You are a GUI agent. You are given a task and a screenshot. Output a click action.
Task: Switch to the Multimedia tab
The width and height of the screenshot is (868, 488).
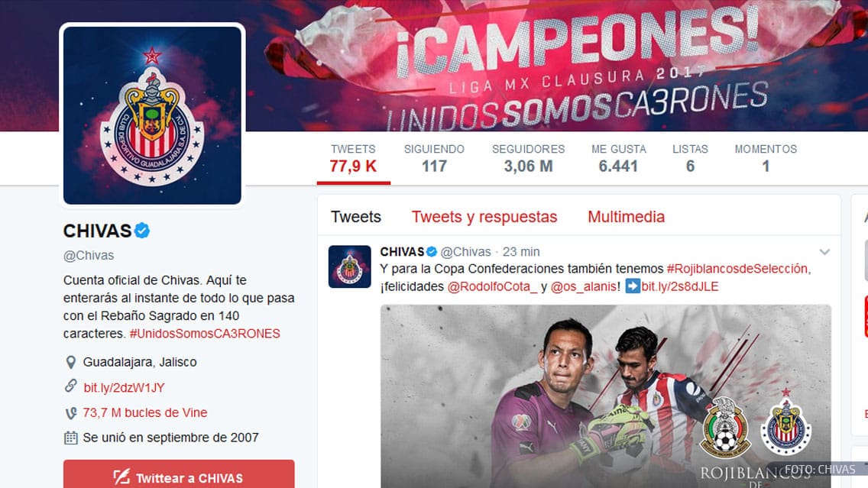point(626,217)
